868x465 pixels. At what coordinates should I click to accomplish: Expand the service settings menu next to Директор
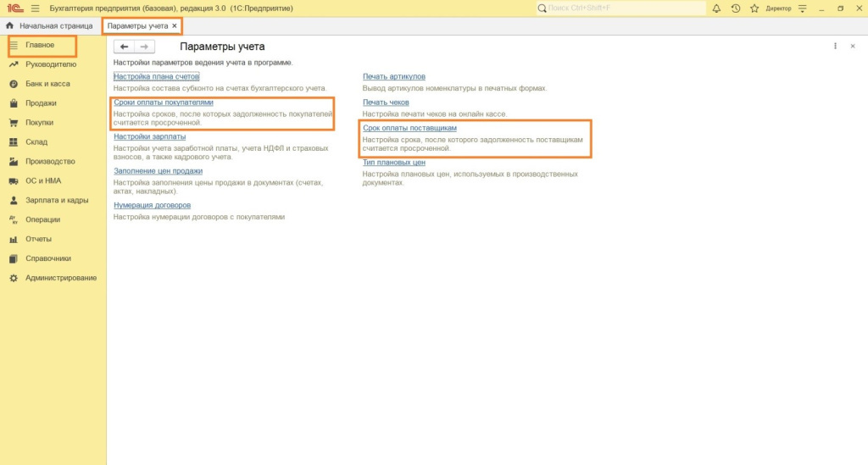pos(800,8)
